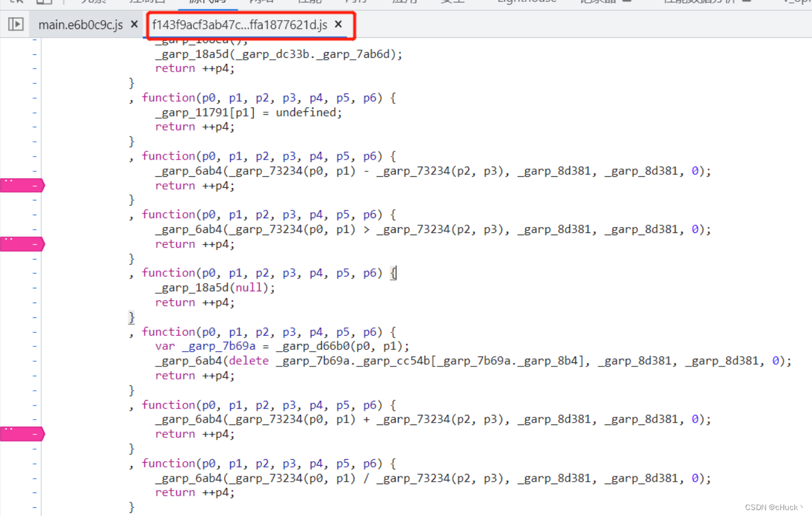Select the f143f9acf3ab47c...ffa1877621d.js tab
The width and height of the screenshot is (812, 516).
pyautogui.click(x=240, y=25)
